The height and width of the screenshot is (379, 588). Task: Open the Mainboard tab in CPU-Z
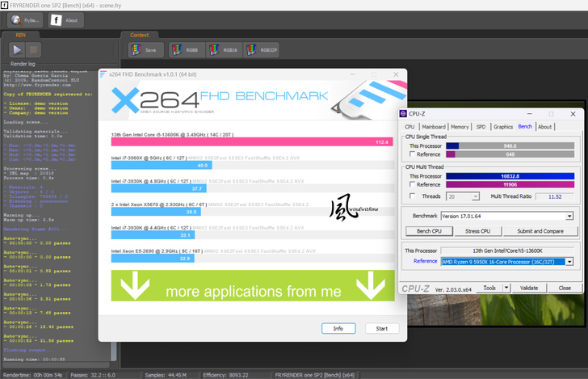click(434, 127)
